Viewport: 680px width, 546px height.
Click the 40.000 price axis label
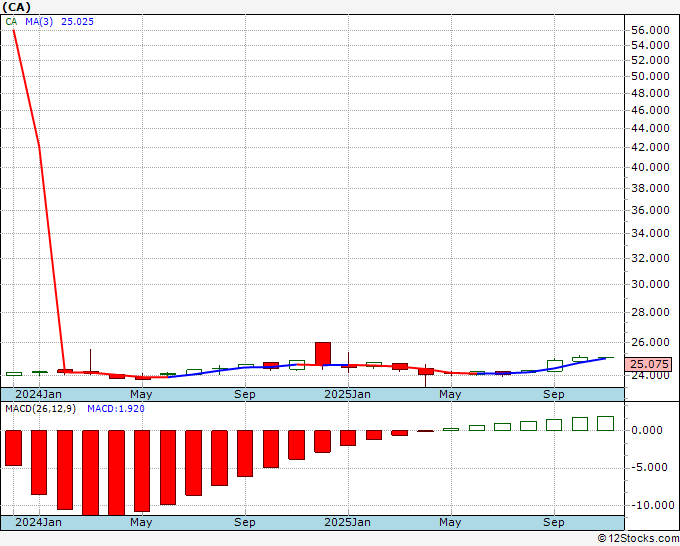click(x=650, y=167)
